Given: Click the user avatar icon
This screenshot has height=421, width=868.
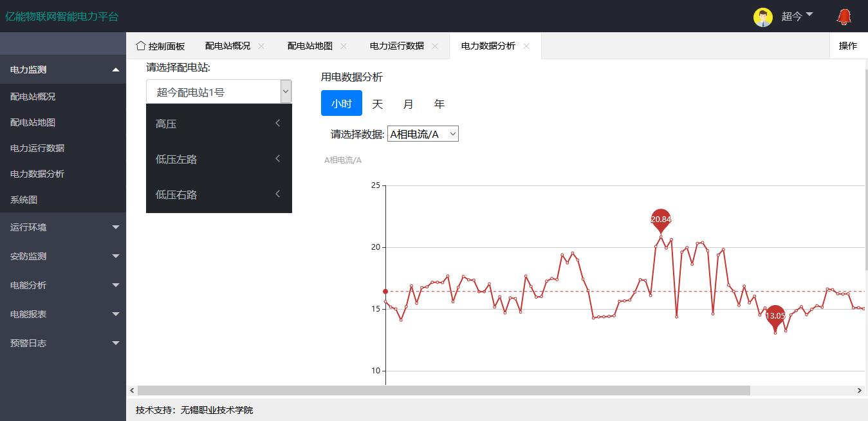Looking at the screenshot, I should [762, 17].
